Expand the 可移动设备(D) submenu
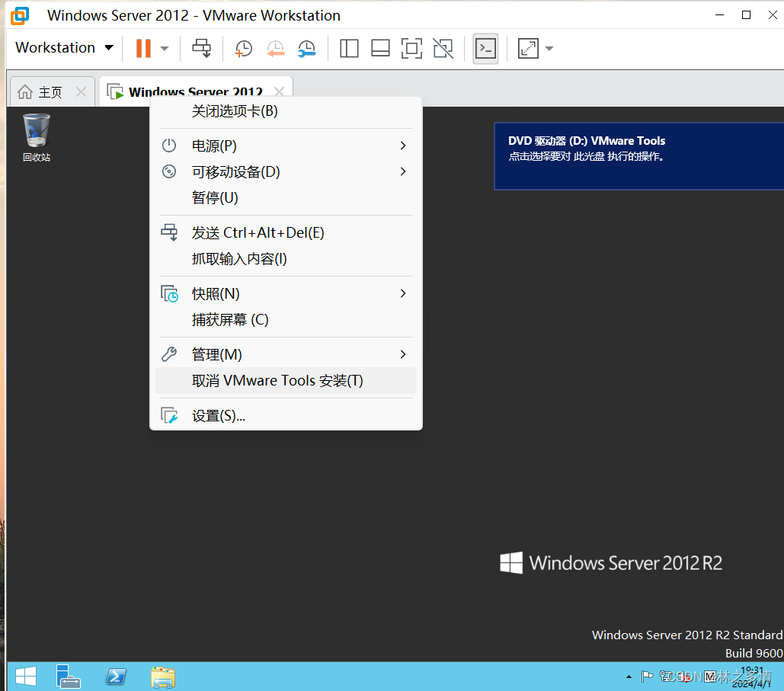This screenshot has width=784, height=691. (286, 171)
